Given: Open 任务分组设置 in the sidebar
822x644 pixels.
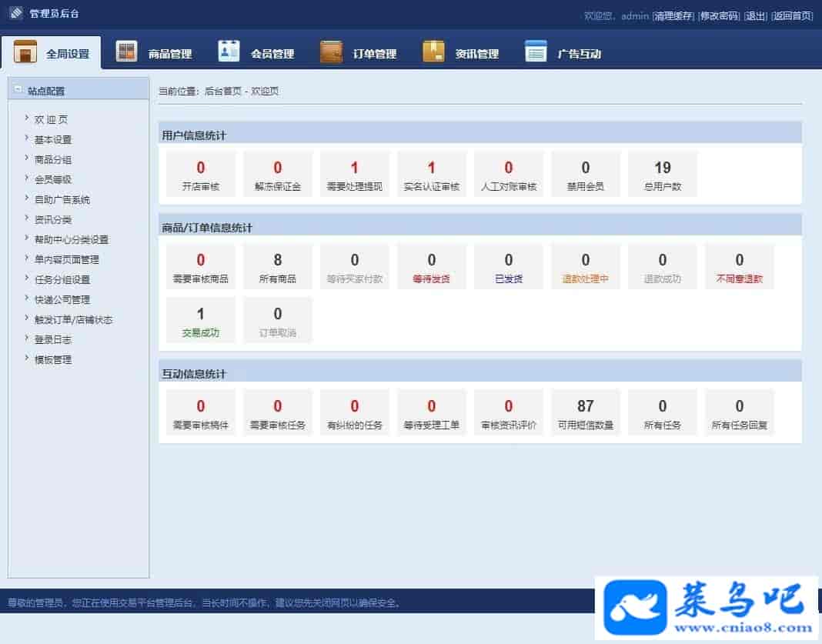Looking at the screenshot, I should click(x=62, y=279).
